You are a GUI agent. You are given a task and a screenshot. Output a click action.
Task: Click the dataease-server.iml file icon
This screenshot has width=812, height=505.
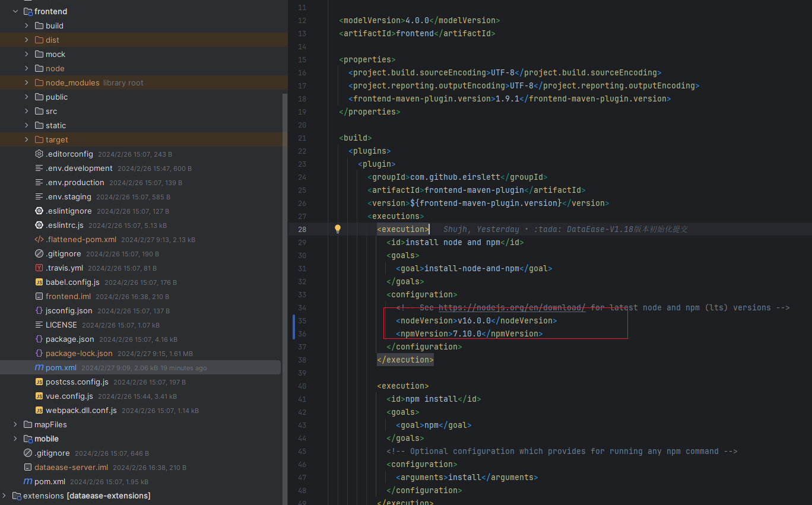point(28,467)
